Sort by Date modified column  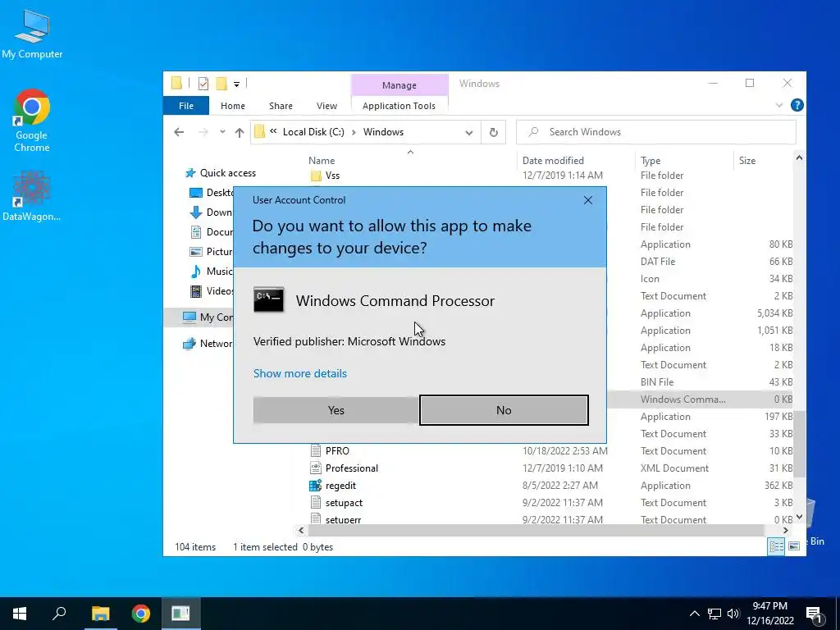[x=553, y=161]
